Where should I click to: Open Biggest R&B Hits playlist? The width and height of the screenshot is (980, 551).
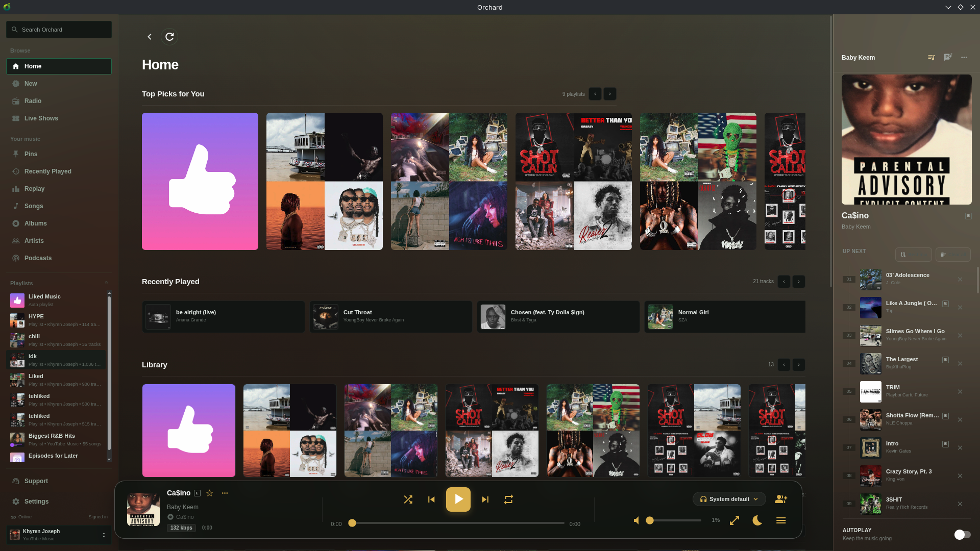[x=56, y=440]
